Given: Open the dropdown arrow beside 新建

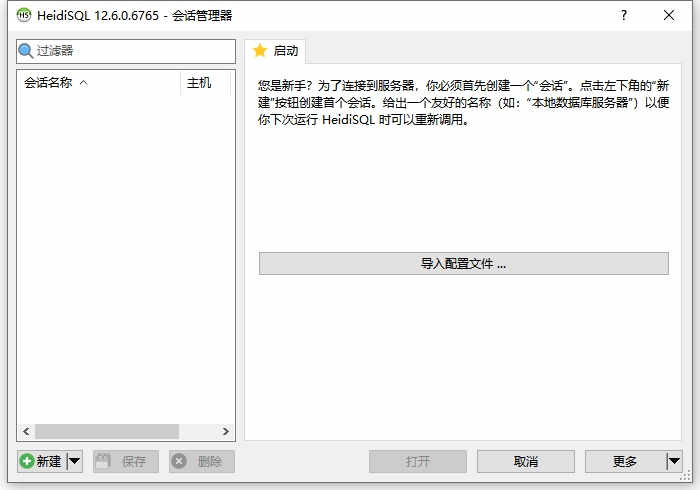Looking at the screenshot, I should [x=75, y=461].
